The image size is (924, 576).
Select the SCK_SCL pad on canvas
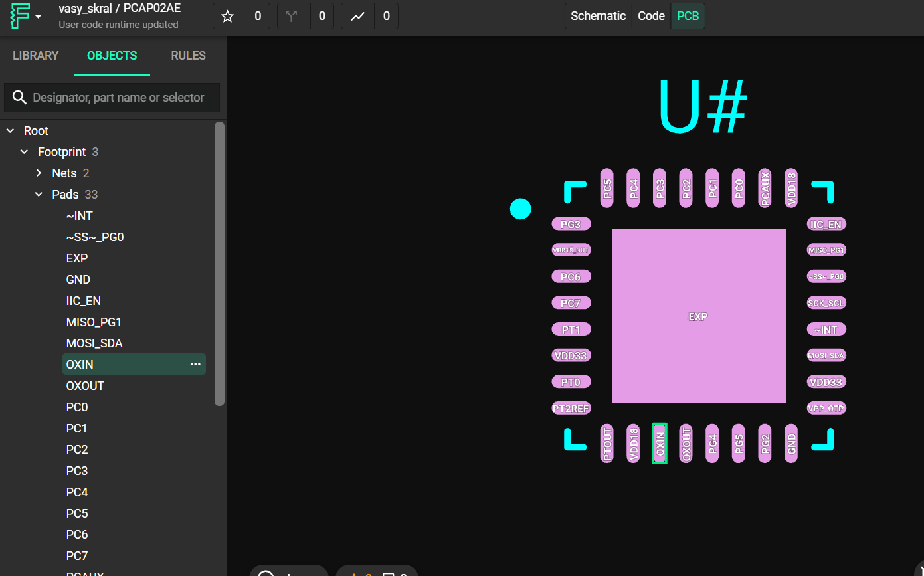tap(826, 303)
